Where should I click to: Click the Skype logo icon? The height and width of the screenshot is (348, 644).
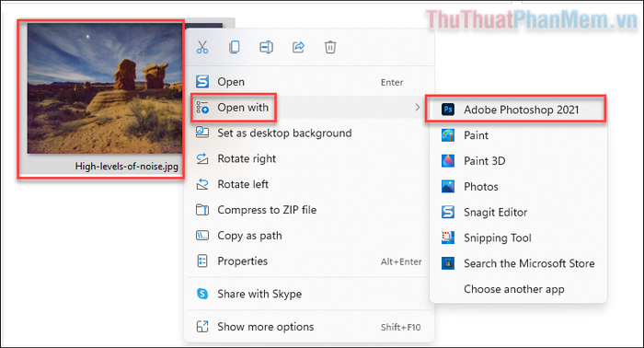tap(202, 294)
